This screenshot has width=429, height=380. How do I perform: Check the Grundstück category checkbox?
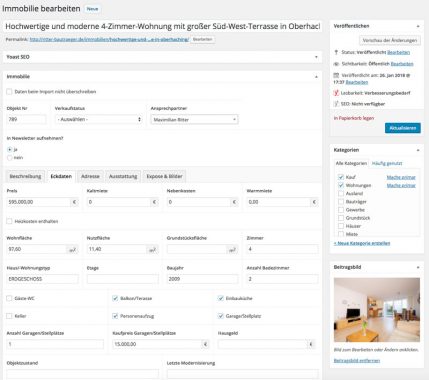(x=341, y=218)
